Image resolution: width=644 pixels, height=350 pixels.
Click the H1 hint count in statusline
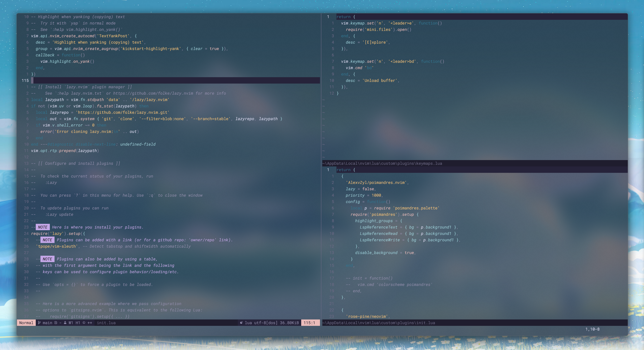[78, 323]
